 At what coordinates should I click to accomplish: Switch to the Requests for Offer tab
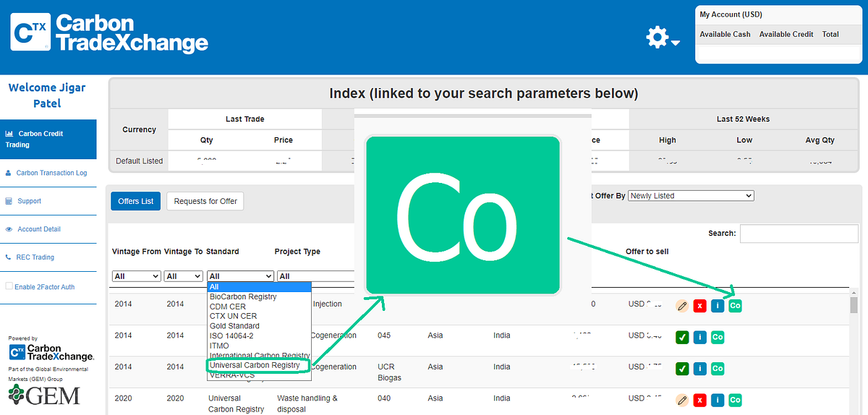point(205,201)
